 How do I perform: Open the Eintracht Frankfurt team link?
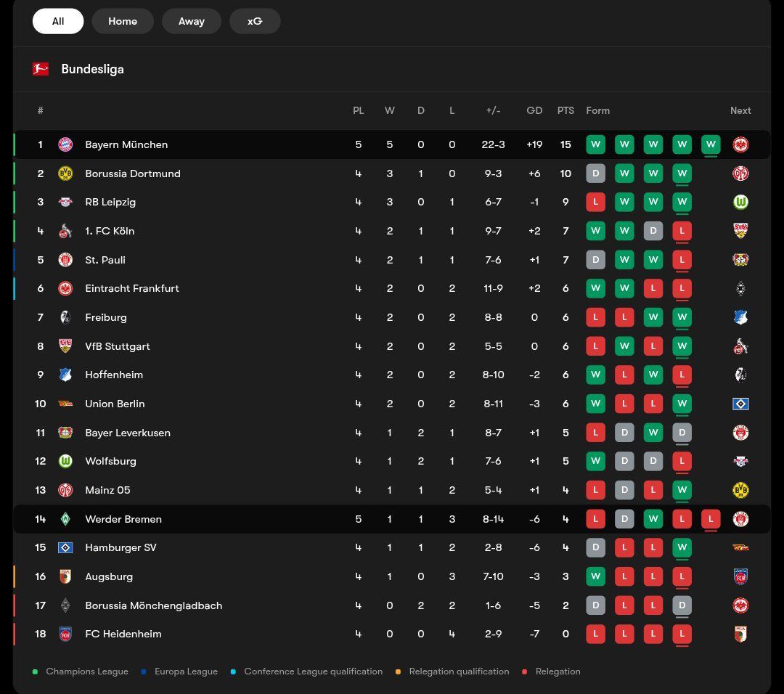(x=132, y=288)
